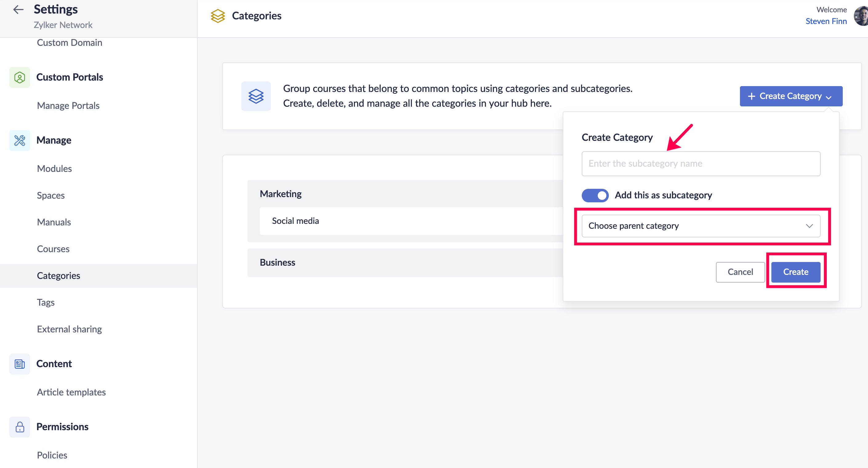Click the Create button in popup

pos(796,272)
